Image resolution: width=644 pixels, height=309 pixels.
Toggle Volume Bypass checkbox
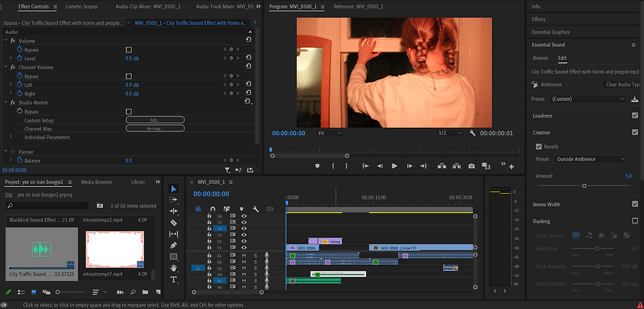point(129,49)
